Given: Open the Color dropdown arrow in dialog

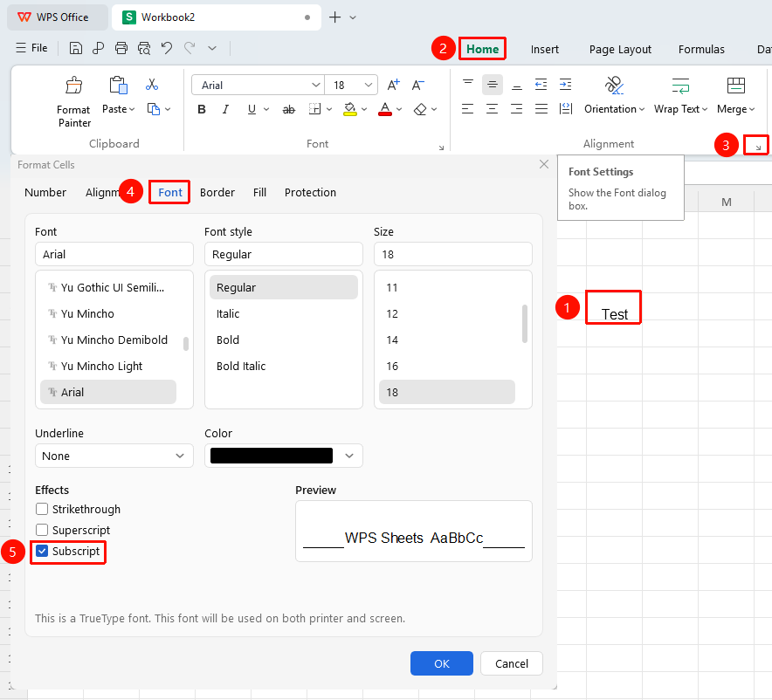Looking at the screenshot, I should click(x=349, y=456).
